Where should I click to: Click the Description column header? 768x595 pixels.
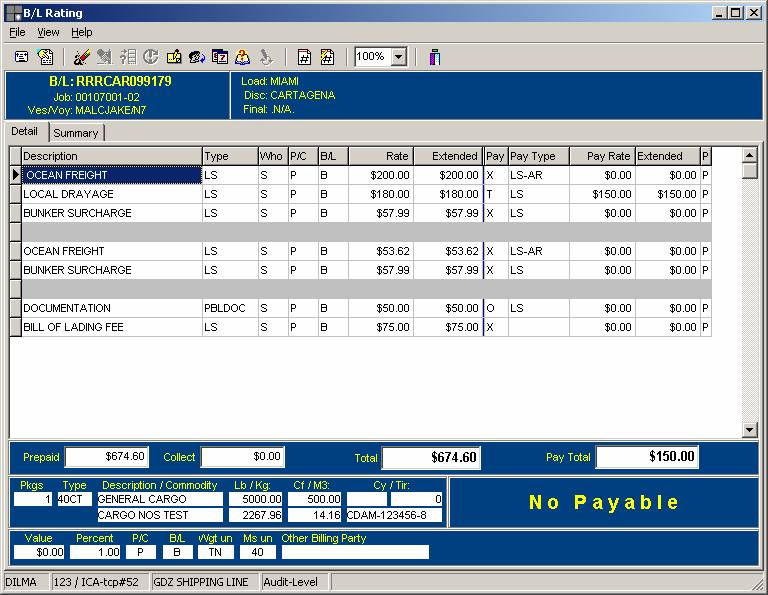point(111,156)
